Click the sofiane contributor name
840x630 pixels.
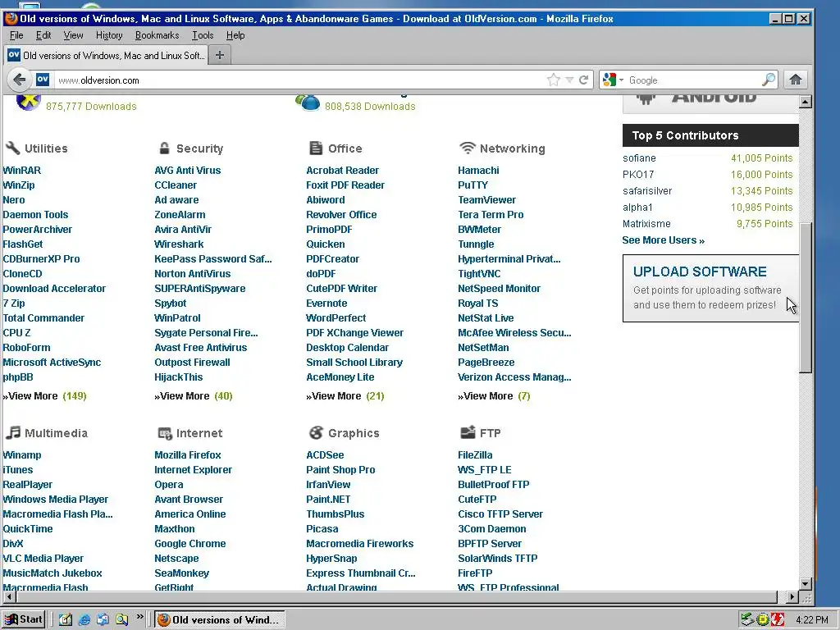(x=639, y=158)
